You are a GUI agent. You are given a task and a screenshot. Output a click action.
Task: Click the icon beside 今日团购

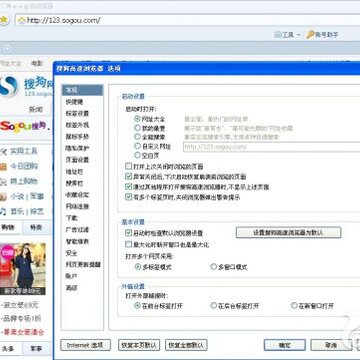(3, 166)
